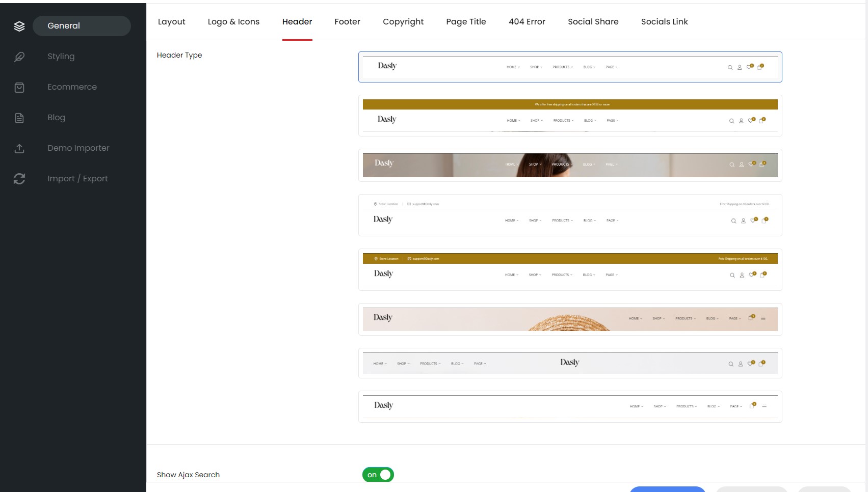Open the Copyright tab

[x=403, y=22]
